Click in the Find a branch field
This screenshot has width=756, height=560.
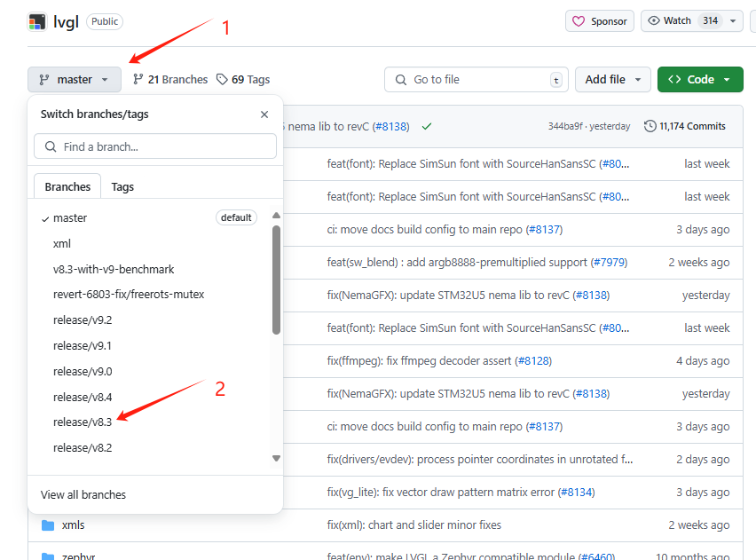pyautogui.click(x=155, y=146)
